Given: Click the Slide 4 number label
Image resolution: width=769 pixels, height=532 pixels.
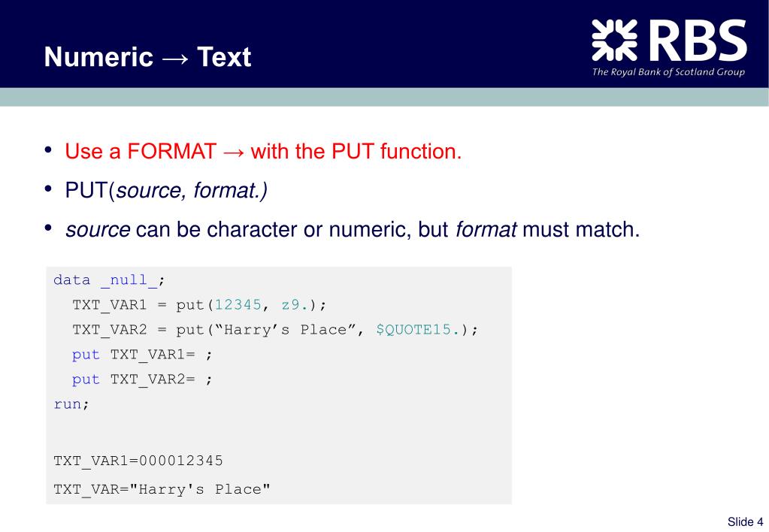Looking at the screenshot, I should [745, 521].
